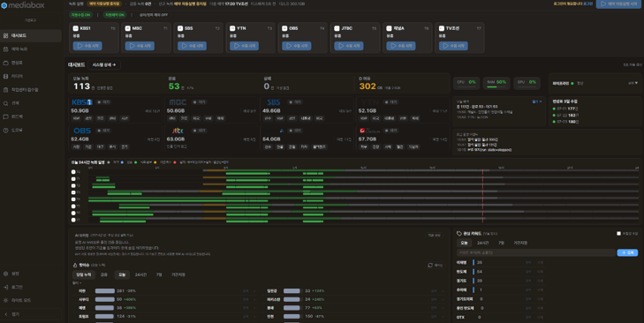The image size is (644, 323).
Task: Select the 24시간 tab in 핫이슈
Action: pos(140,274)
